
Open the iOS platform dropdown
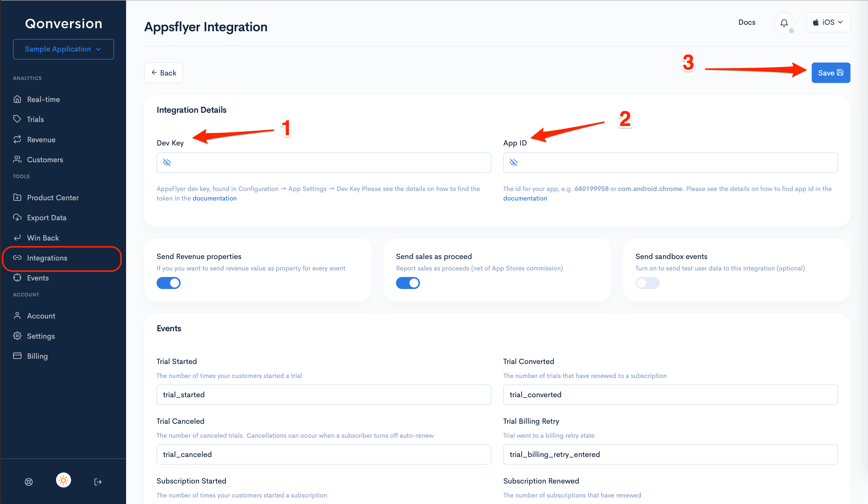[828, 22]
